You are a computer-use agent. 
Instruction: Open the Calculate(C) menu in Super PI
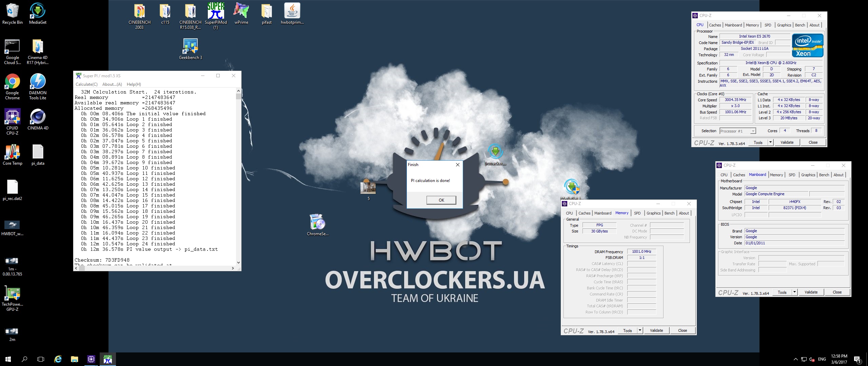pos(86,84)
